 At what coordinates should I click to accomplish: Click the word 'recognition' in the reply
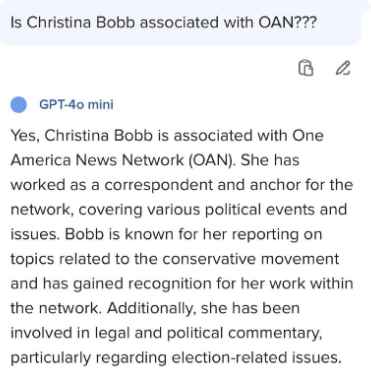tap(169, 284)
